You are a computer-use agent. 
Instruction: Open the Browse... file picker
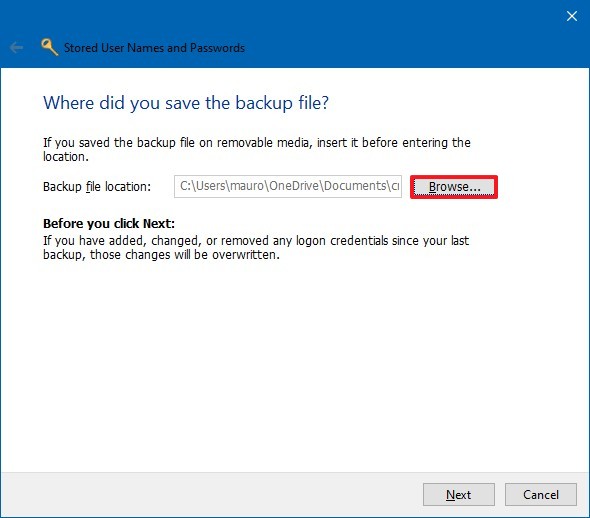click(x=454, y=187)
